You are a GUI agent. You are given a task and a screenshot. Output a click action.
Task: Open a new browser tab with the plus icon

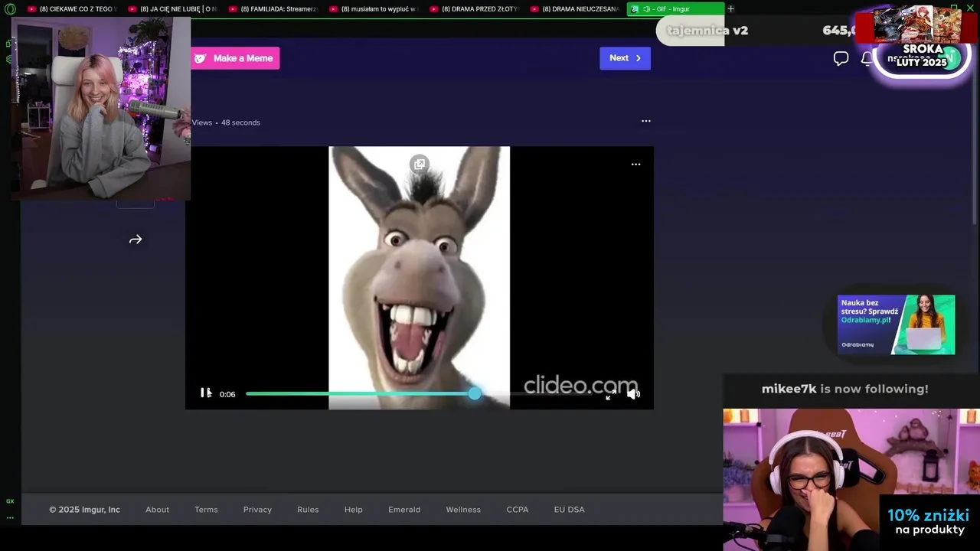click(x=730, y=9)
